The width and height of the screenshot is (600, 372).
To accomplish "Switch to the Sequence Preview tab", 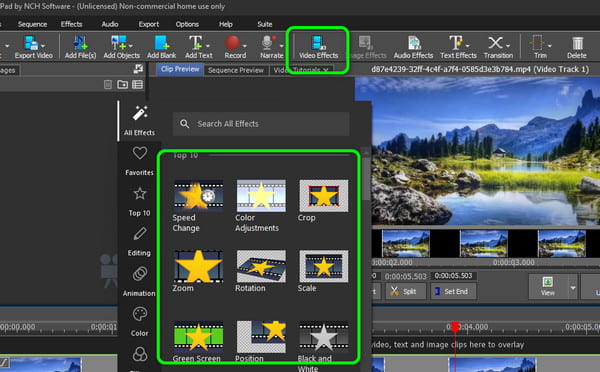I will pyautogui.click(x=236, y=70).
